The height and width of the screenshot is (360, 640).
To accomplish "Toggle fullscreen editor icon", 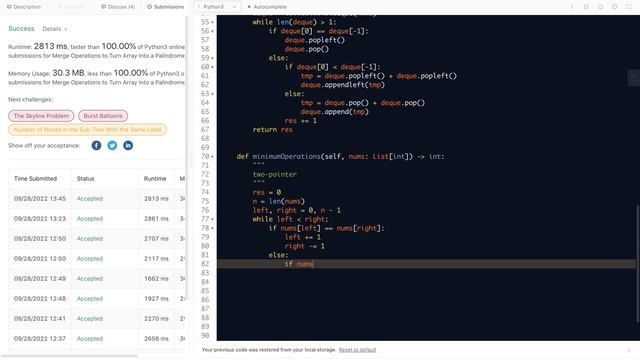I will point(629,7).
